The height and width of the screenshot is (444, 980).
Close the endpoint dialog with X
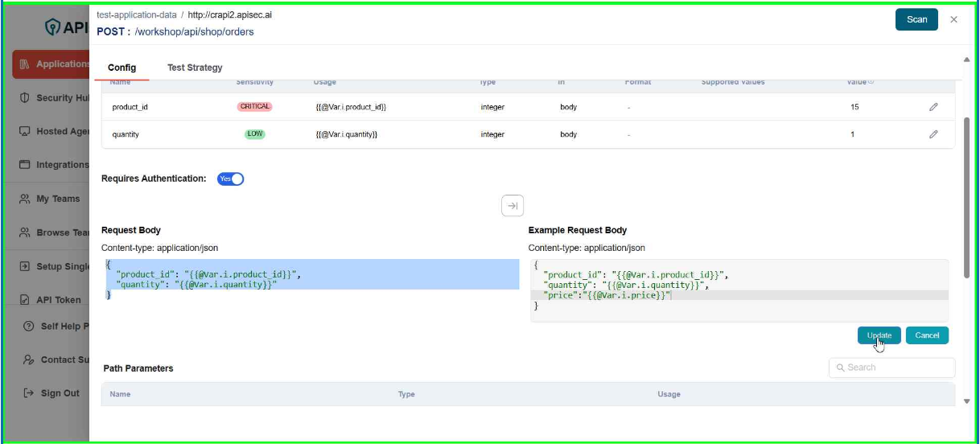(x=954, y=19)
